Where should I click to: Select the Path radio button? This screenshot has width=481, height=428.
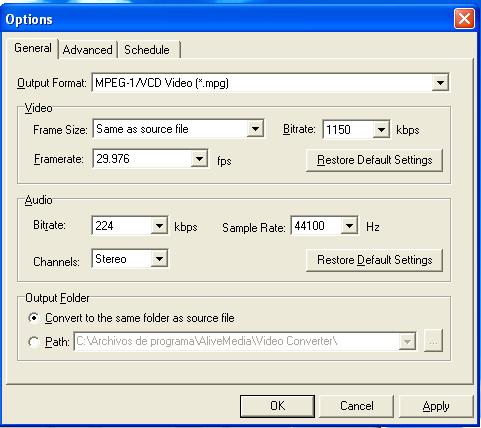[x=34, y=342]
